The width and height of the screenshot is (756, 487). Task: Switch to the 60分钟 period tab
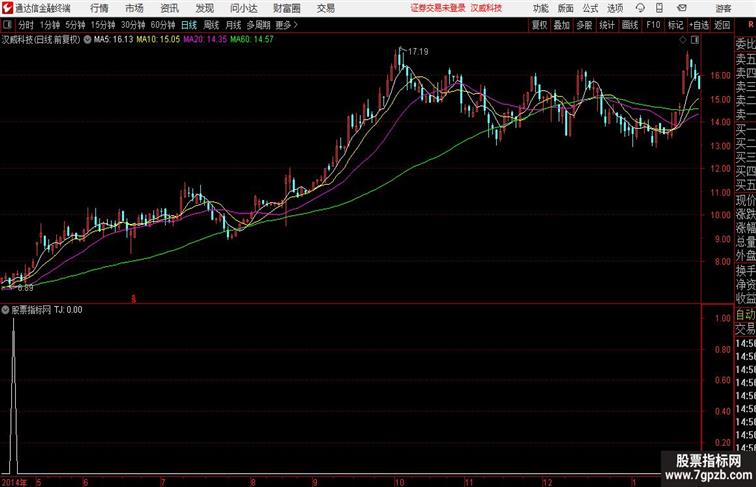pos(163,25)
